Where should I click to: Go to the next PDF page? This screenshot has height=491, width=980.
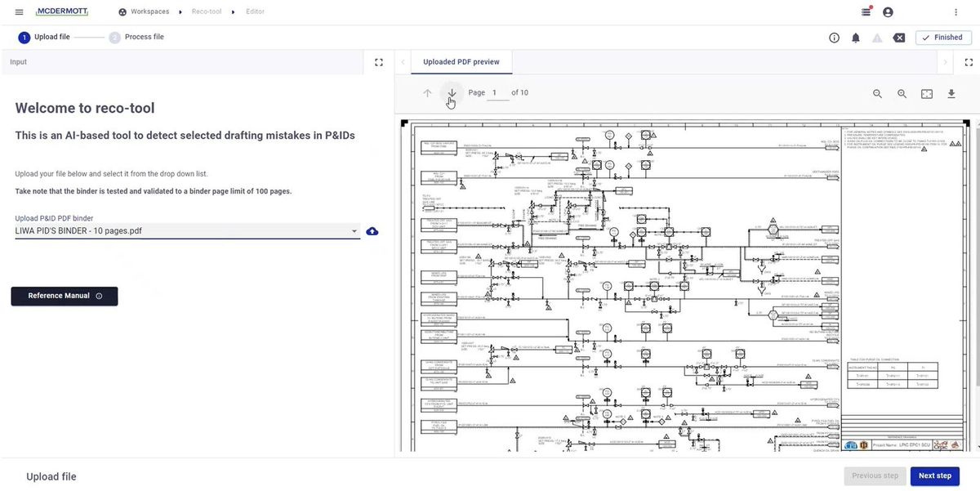point(450,93)
